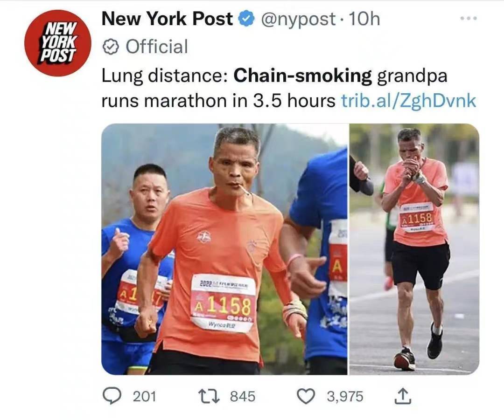
Task: View the 845 retweets count
Action: pos(243,396)
